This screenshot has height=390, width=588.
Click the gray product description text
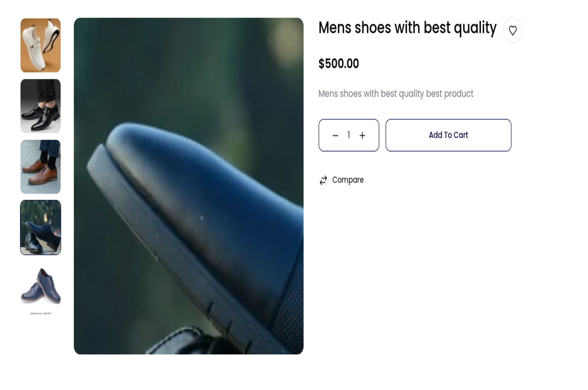tap(396, 94)
